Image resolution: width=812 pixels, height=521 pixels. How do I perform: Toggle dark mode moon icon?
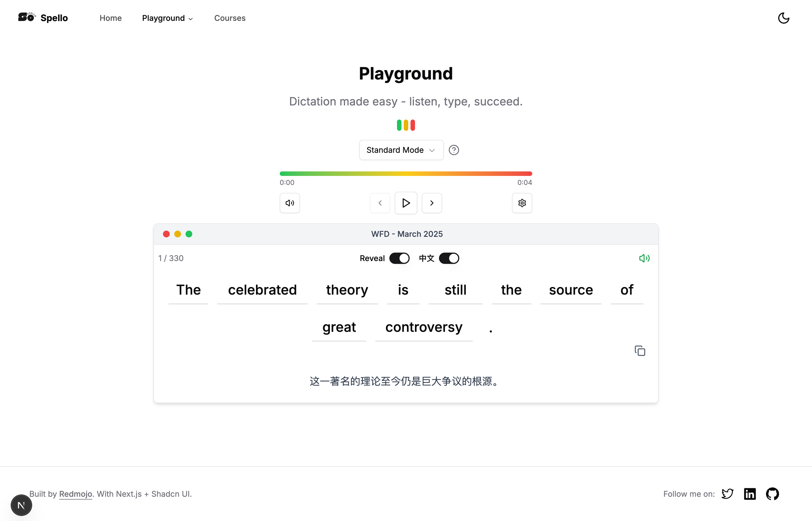[x=783, y=18]
